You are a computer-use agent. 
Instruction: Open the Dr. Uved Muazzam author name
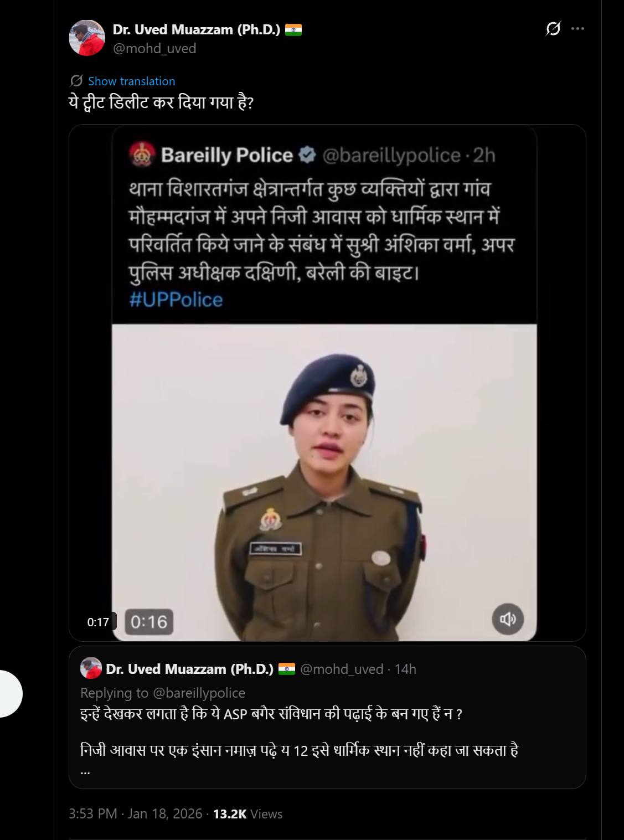197,29
